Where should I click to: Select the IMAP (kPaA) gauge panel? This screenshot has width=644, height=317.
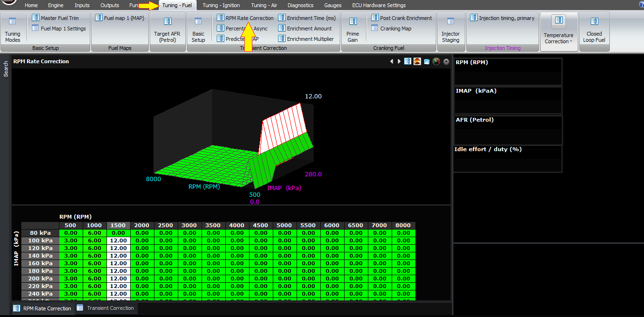tap(508, 100)
